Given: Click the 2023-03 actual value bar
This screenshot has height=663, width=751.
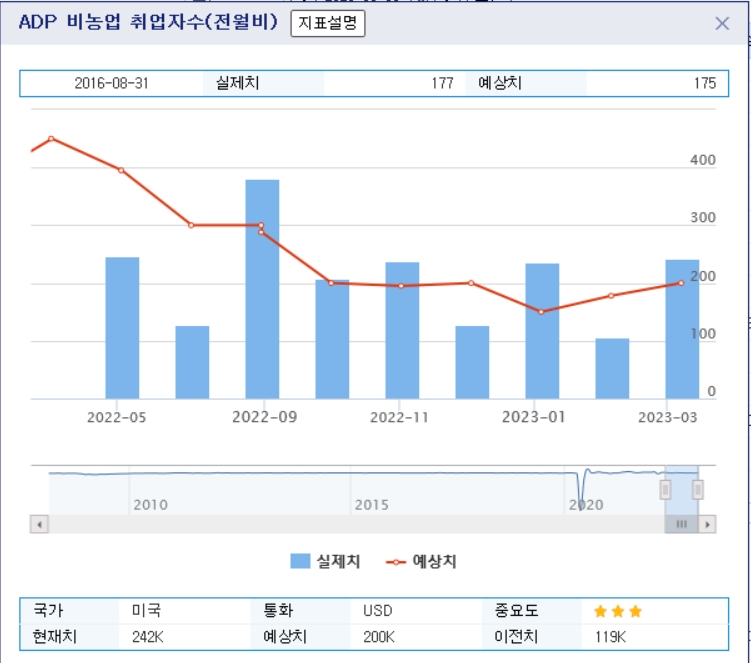Looking at the screenshot, I should tap(682, 330).
